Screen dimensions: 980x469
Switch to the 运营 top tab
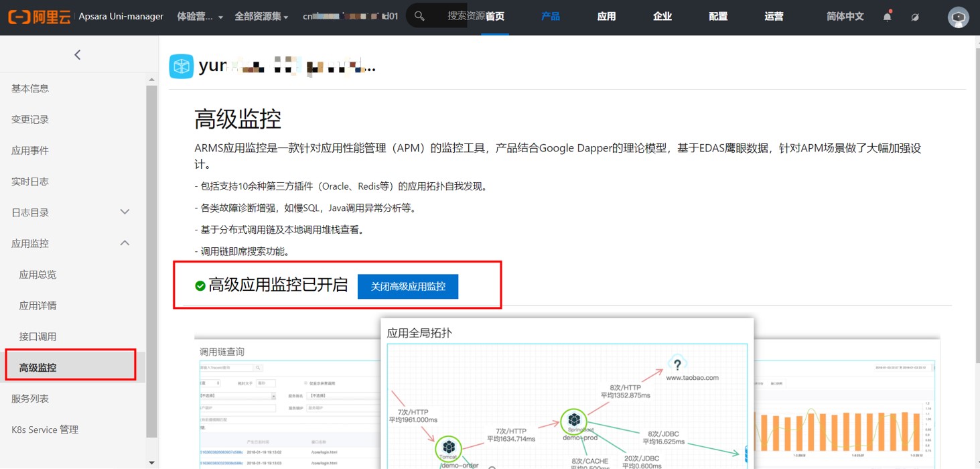pos(774,17)
